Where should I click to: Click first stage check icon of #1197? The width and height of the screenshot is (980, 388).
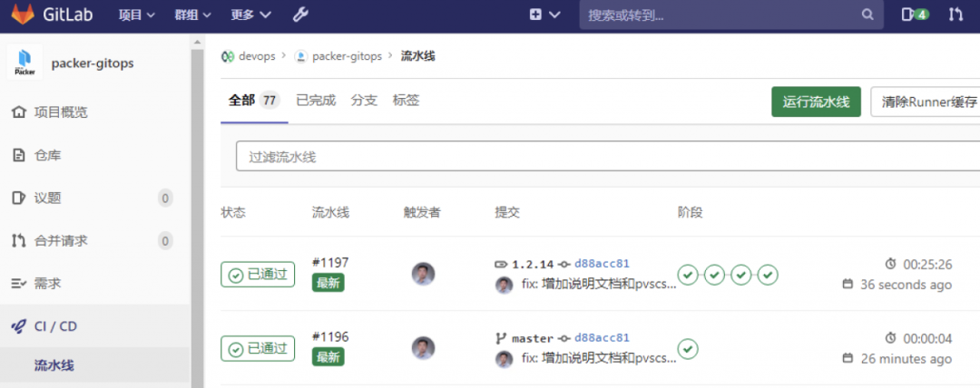[x=688, y=275]
